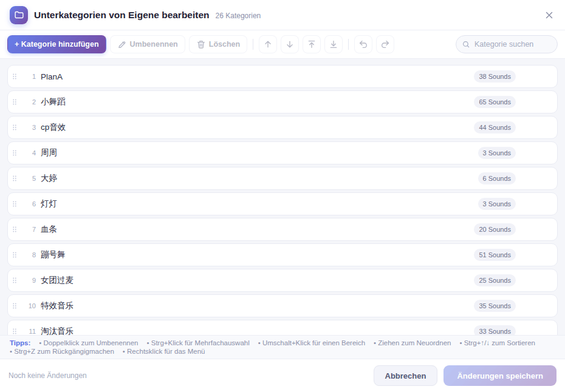This screenshot has height=392, width=565.
Task: Click drag handle for 大婷 row
Action: pyautogui.click(x=15, y=178)
